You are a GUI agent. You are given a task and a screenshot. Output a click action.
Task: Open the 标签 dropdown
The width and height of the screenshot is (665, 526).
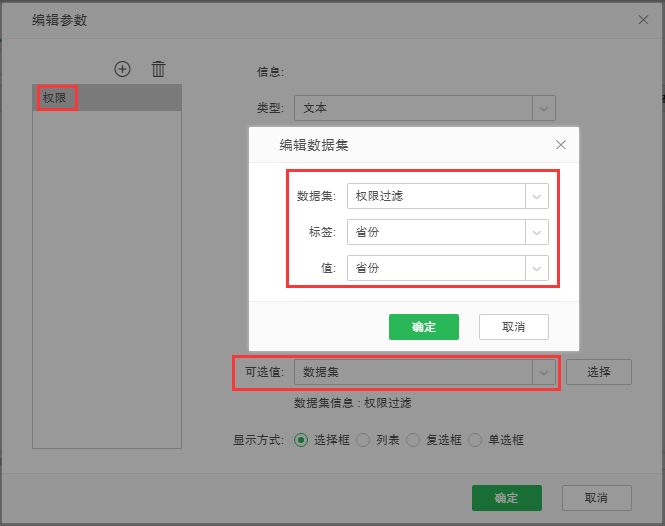pos(537,232)
